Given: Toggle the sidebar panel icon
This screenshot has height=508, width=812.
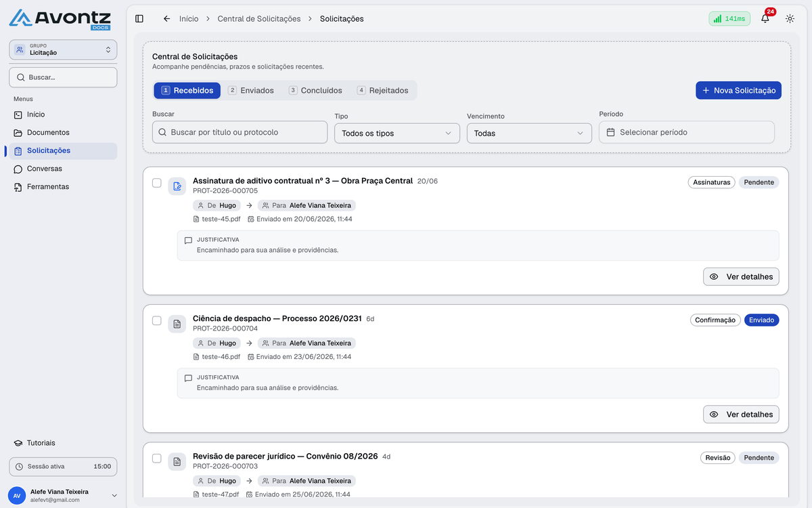Looking at the screenshot, I should tap(139, 19).
